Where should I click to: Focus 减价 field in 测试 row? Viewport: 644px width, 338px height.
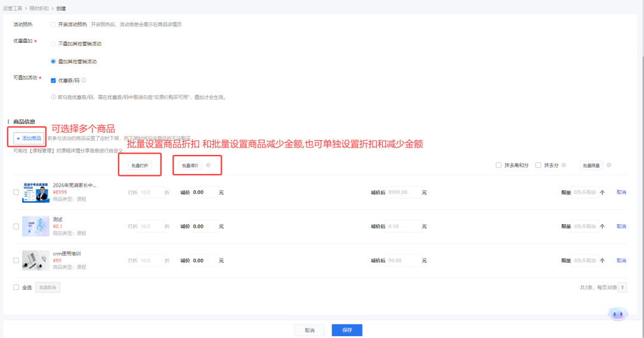coord(205,227)
